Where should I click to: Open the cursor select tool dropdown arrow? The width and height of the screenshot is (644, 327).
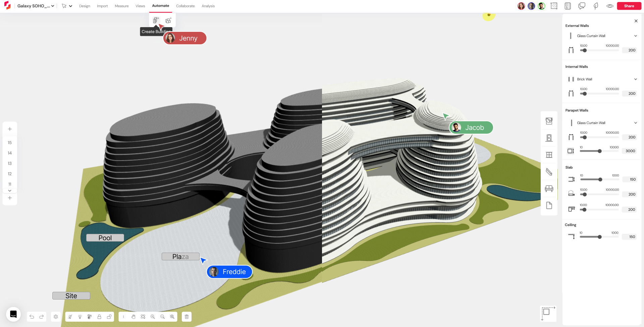[x=70, y=6]
